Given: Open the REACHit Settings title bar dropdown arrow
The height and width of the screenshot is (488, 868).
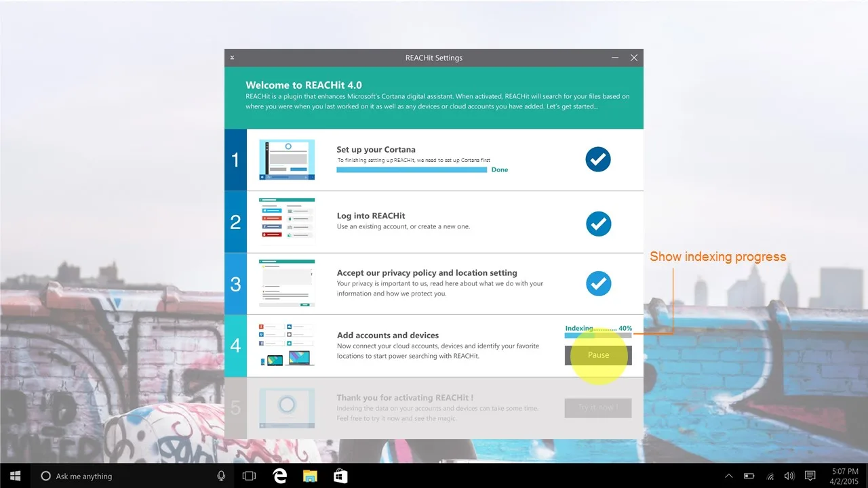Looking at the screenshot, I should tap(232, 58).
